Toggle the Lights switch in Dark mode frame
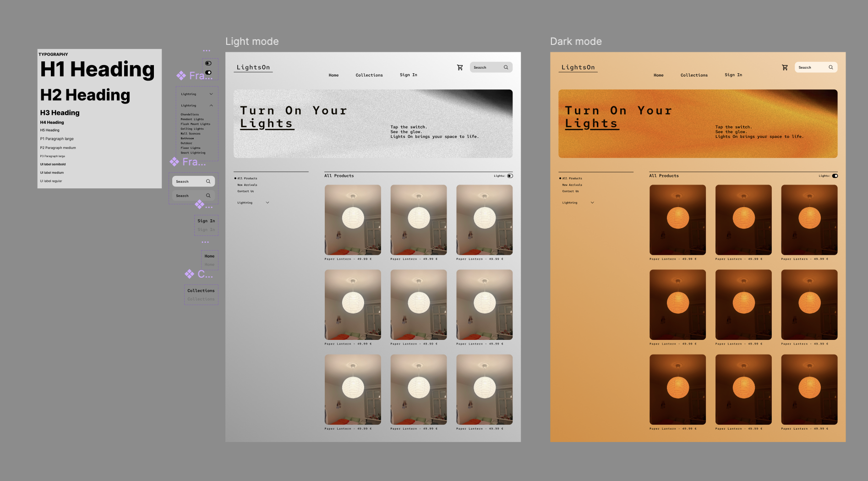 (835, 176)
